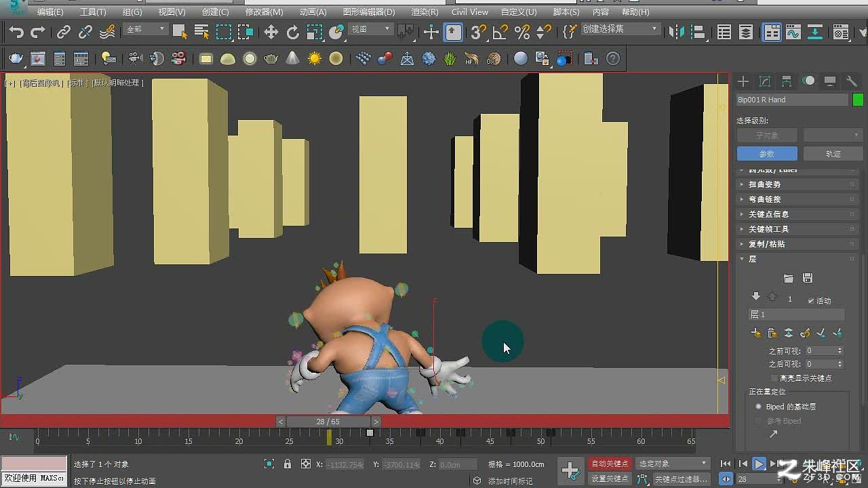Image resolution: width=868 pixels, height=488 pixels.
Task: Activate Select and Scale tool
Action: pyautogui.click(x=315, y=32)
